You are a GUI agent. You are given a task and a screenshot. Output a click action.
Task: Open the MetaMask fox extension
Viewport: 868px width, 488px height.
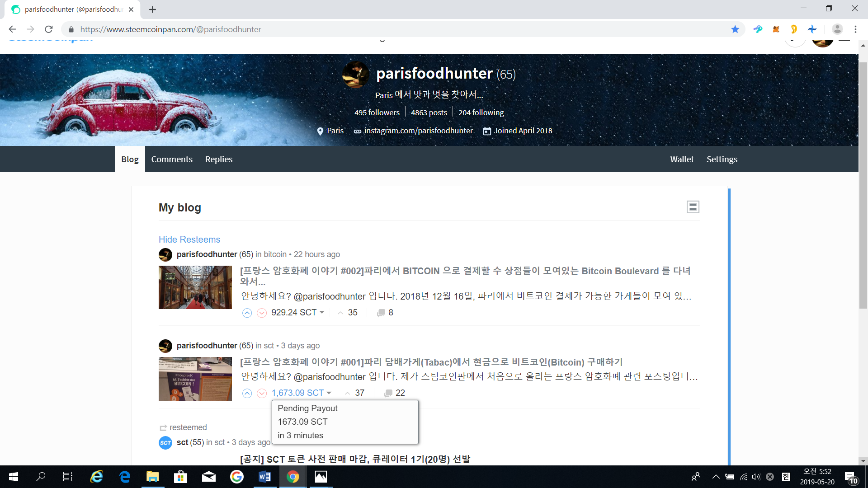[x=776, y=29]
